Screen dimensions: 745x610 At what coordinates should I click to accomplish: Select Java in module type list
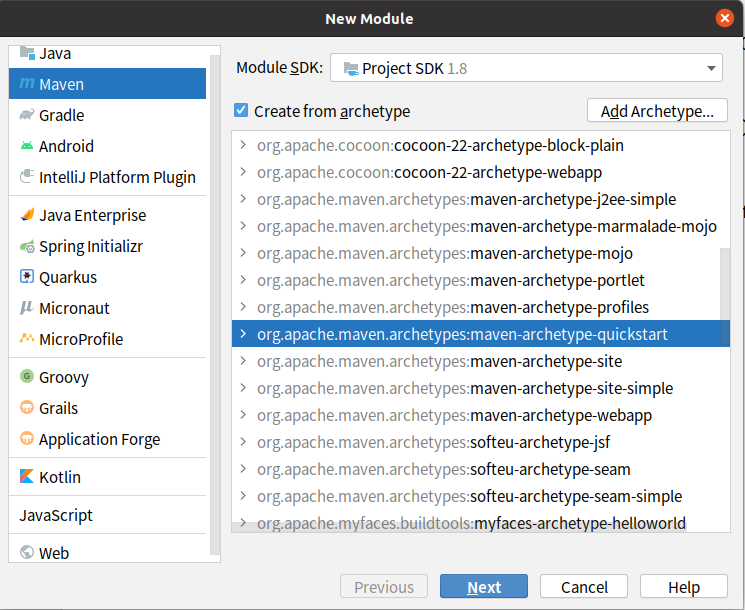pos(107,53)
